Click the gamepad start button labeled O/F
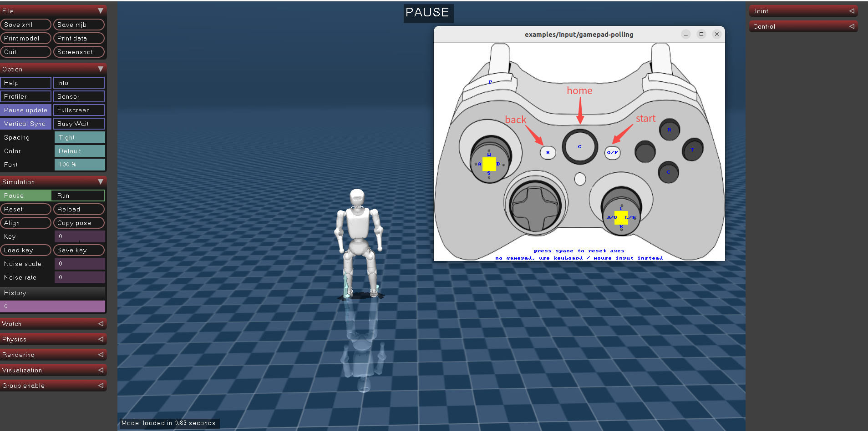 (x=612, y=152)
